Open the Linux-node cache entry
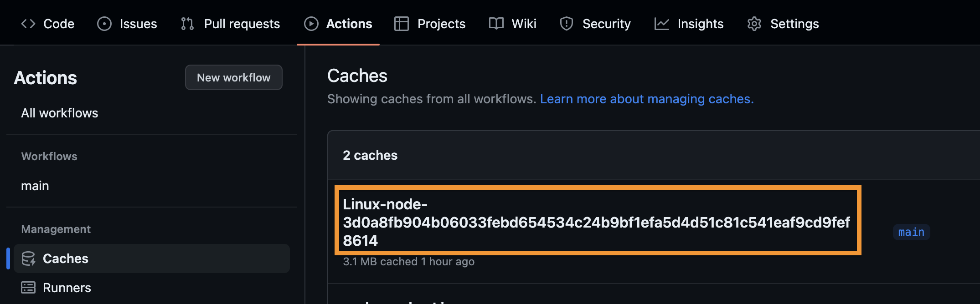 (x=596, y=222)
